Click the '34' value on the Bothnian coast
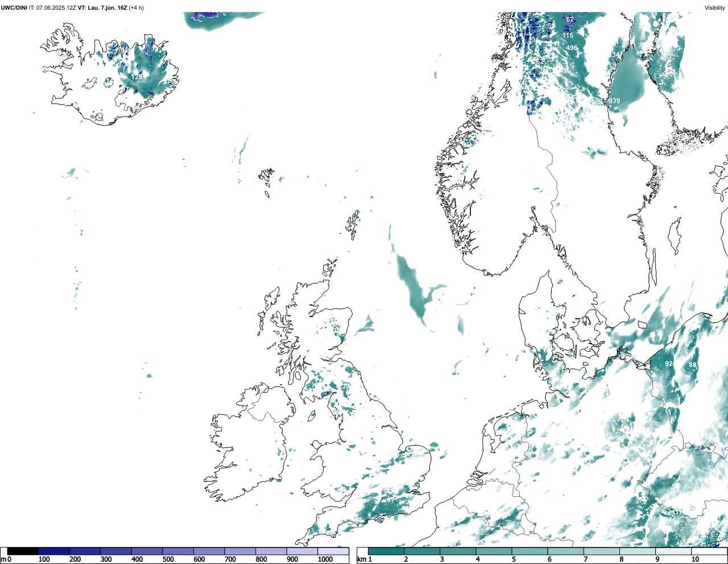 point(615,55)
